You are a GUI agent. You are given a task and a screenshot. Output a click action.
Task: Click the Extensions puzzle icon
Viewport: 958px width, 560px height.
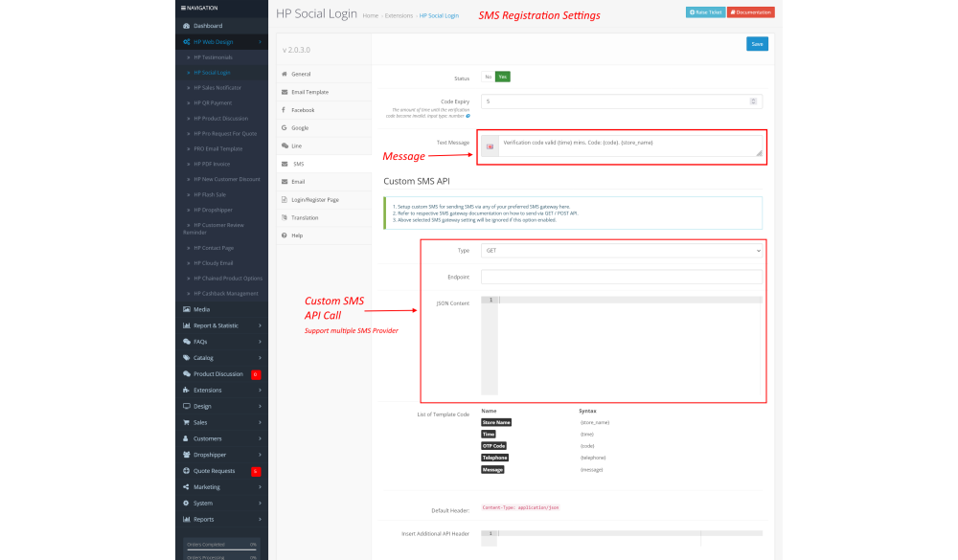187,391
